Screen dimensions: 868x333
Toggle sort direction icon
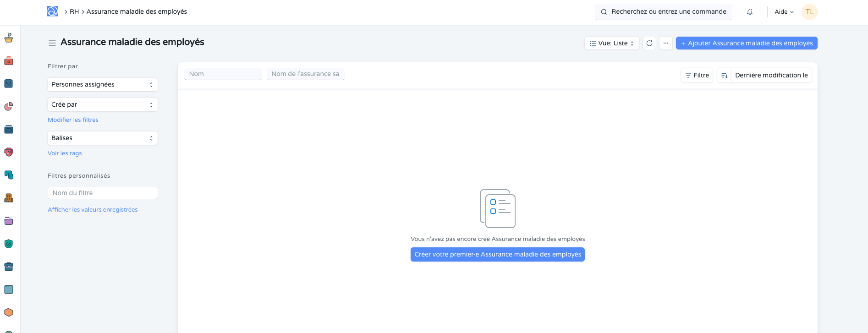pyautogui.click(x=724, y=76)
